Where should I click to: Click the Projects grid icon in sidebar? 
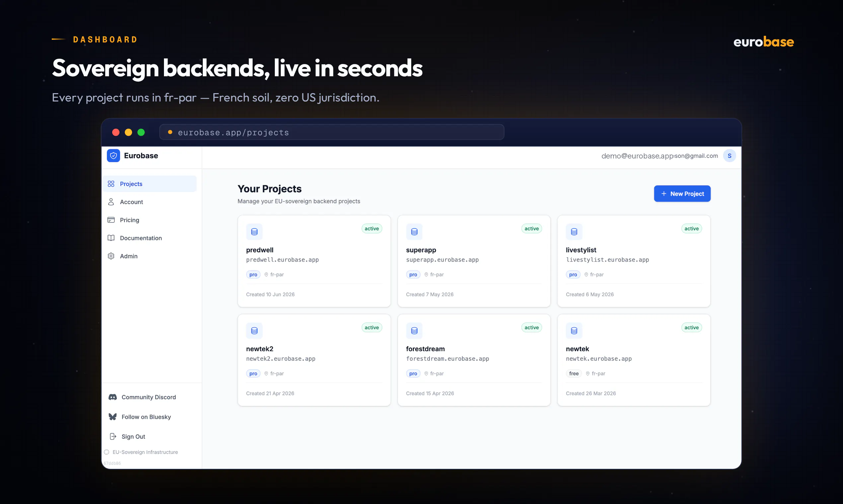tap(111, 184)
